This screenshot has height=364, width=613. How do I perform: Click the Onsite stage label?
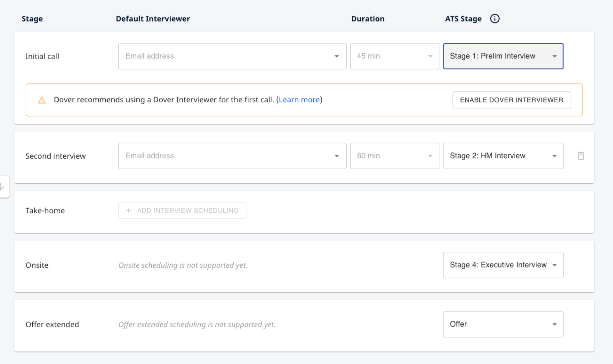pyautogui.click(x=37, y=265)
